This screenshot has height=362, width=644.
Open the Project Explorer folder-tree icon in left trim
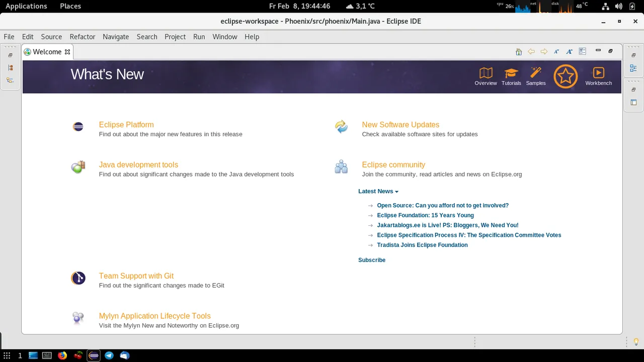point(10,80)
